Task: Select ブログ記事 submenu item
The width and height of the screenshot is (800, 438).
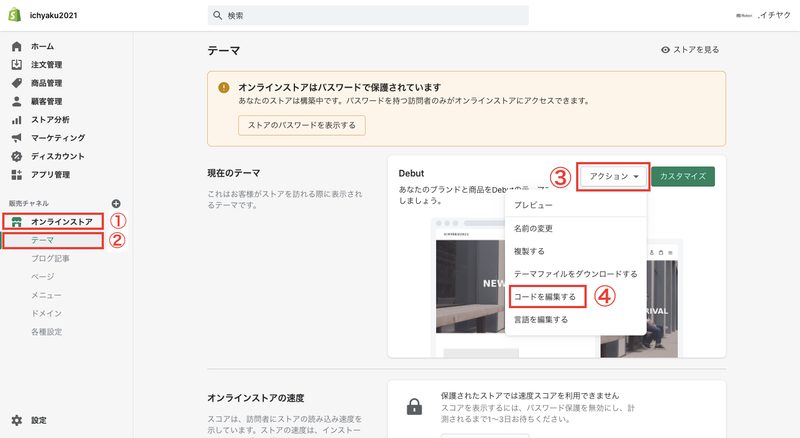Action: (51, 258)
